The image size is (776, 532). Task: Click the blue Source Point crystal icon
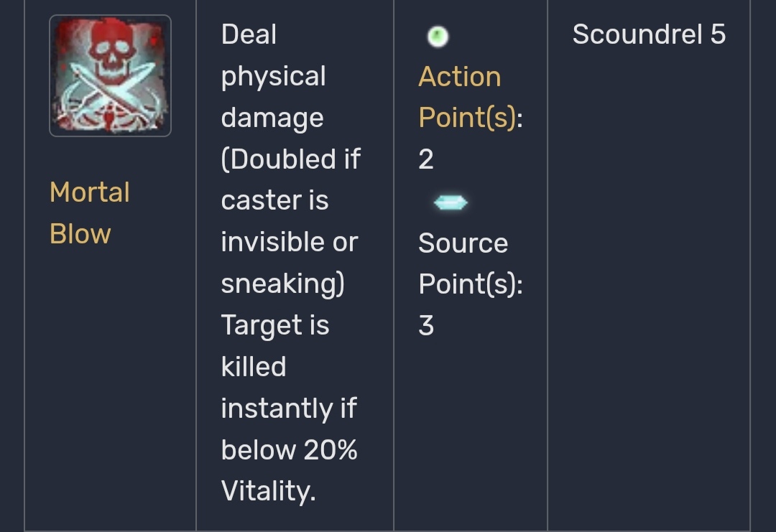pos(451,202)
